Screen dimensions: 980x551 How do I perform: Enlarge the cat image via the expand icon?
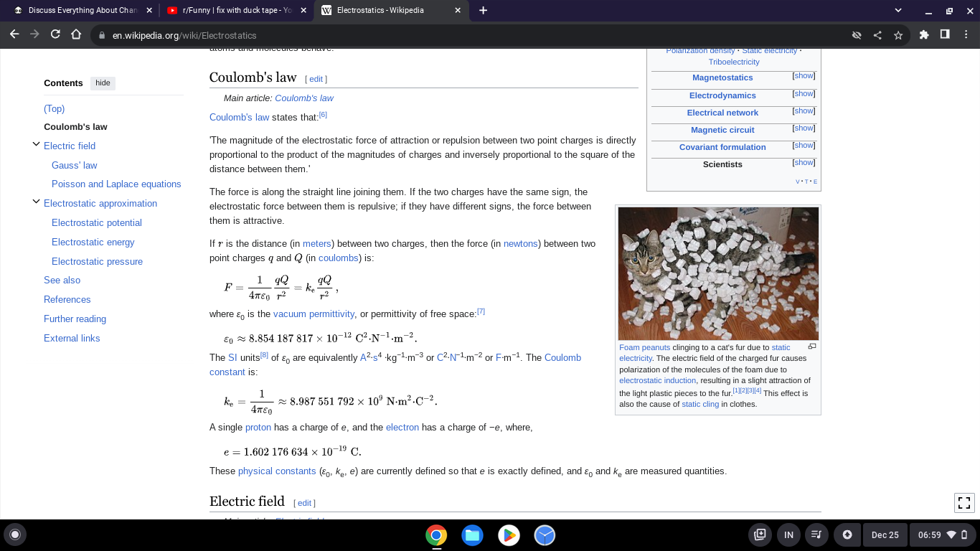point(812,347)
